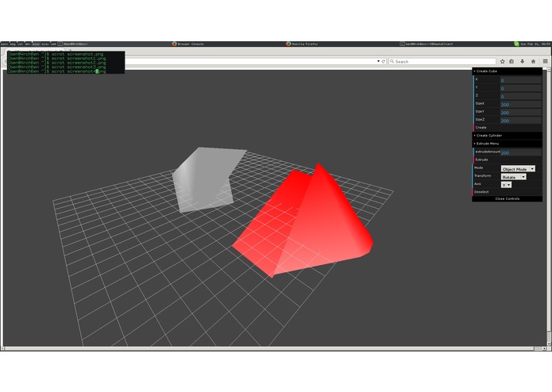Click the SizeZ value field
The width and height of the screenshot is (552, 392).
(520, 121)
